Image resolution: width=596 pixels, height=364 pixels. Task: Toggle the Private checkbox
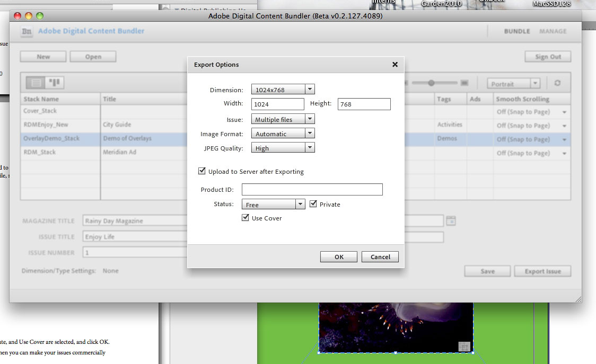tap(313, 204)
